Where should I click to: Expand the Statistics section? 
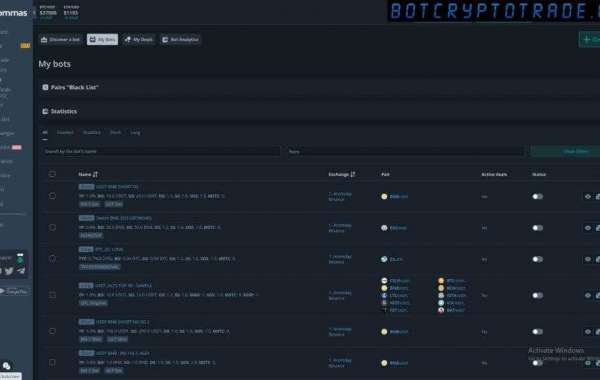click(x=60, y=111)
